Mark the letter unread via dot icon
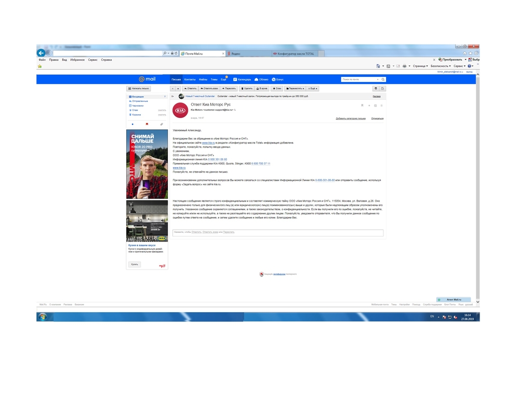This screenshot has width=532, height=399. point(369,105)
